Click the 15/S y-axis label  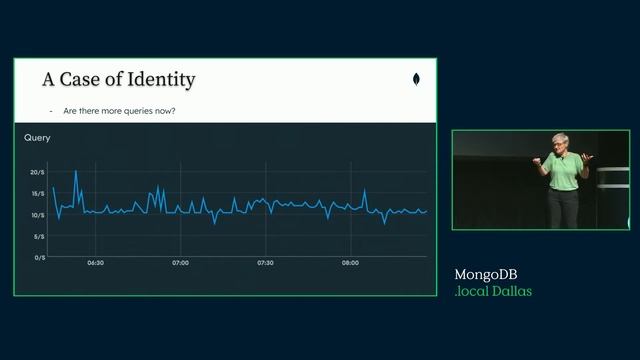pos(38,193)
